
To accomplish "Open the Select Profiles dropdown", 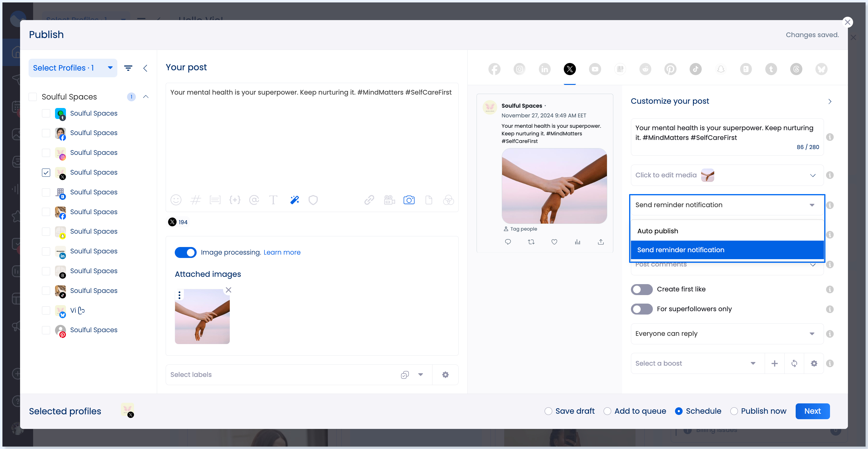I will [x=73, y=68].
